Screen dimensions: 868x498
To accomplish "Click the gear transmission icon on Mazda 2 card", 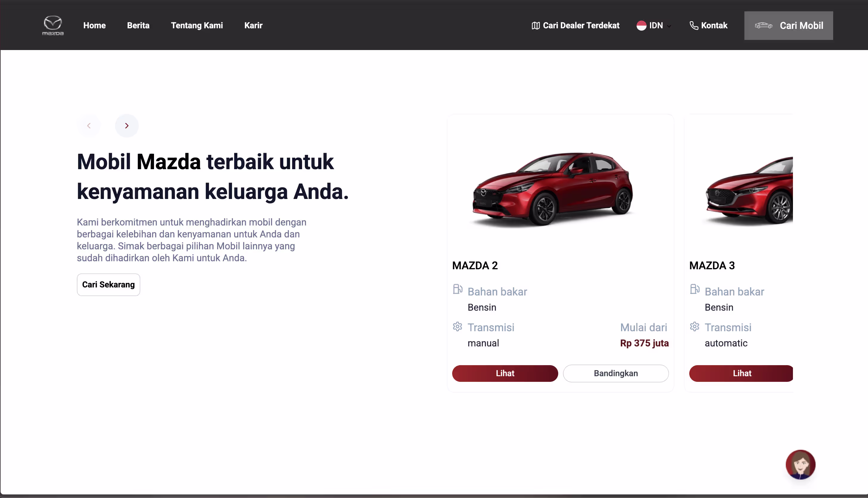I will pyautogui.click(x=457, y=327).
